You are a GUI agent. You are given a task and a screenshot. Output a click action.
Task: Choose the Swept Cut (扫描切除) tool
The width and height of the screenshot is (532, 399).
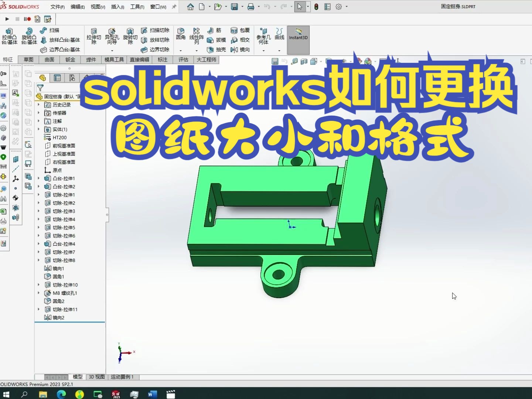pyautogui.click(x=155, y=30)
